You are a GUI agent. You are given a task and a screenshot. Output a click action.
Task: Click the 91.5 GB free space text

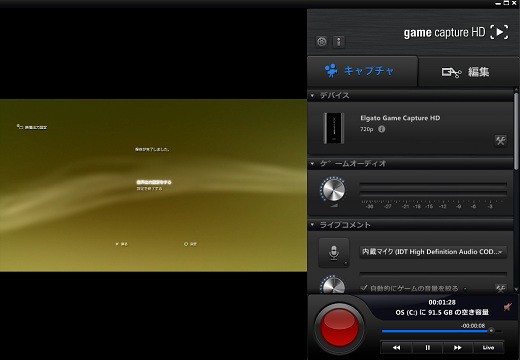[x=442, y=313]
